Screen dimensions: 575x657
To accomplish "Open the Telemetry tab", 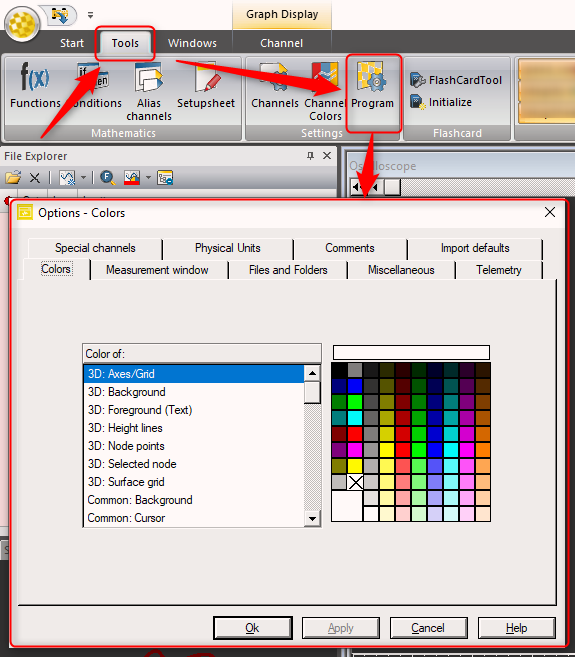I will point(499,270).
